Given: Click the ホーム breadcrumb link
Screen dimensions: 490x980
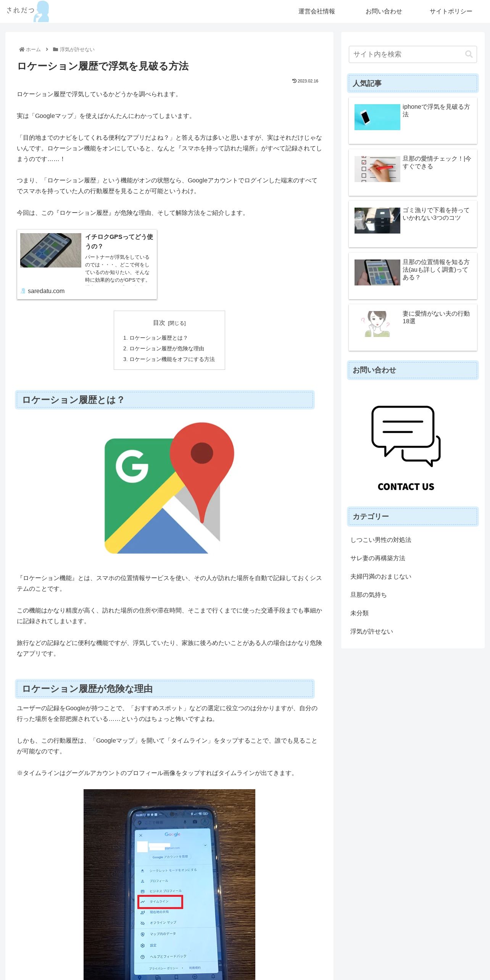Looking at the screenshot, I should pyautogui.click(x=33, y=50).
